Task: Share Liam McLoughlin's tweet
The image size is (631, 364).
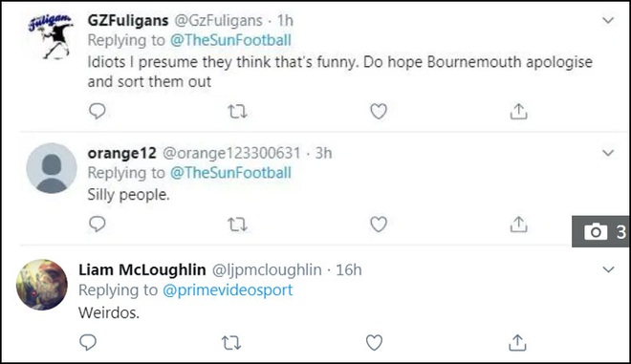Action: pyautogui.click(x=517, y=343)
